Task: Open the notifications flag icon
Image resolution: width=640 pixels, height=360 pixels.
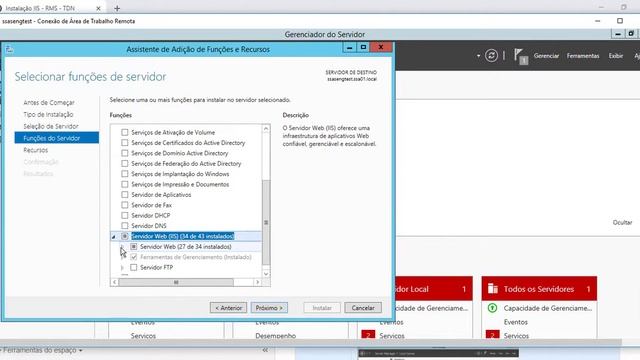Action: pyautogui.click(x=520, y=56)
